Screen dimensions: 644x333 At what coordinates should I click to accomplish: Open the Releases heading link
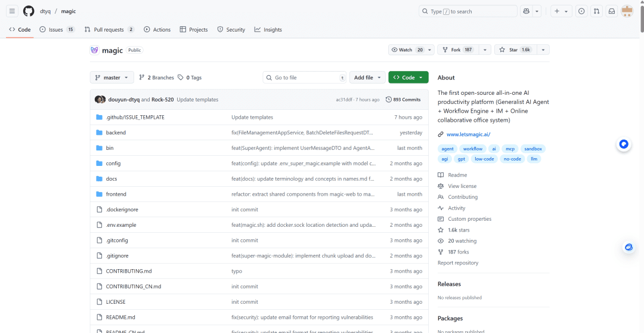[x=450, y=284]
